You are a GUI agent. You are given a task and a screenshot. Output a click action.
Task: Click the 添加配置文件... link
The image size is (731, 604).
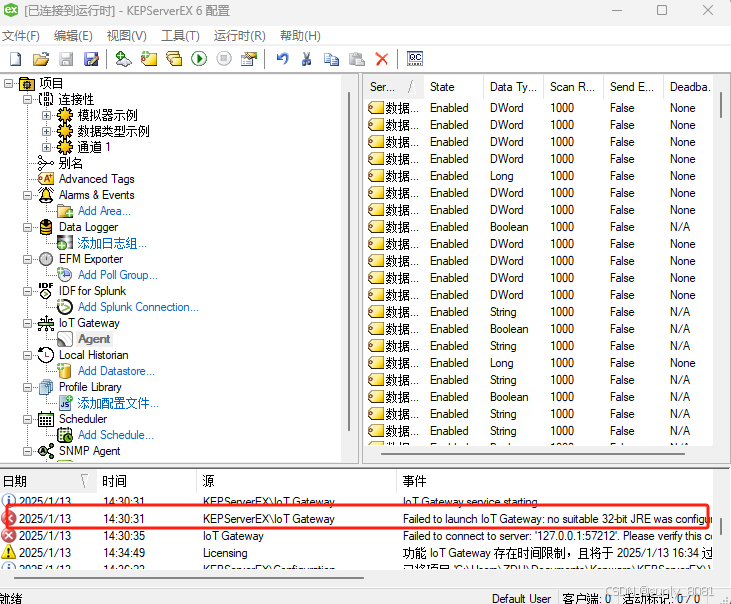point(118,403)
